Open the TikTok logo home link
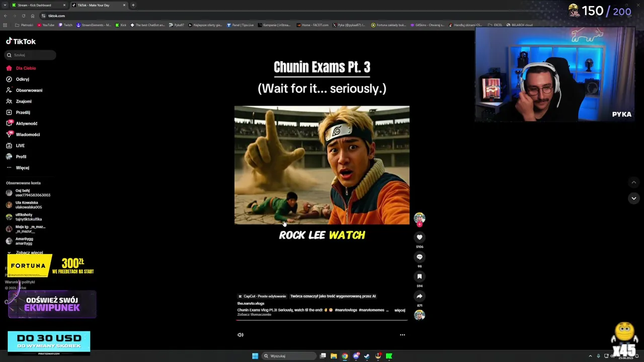 [21, 41]
